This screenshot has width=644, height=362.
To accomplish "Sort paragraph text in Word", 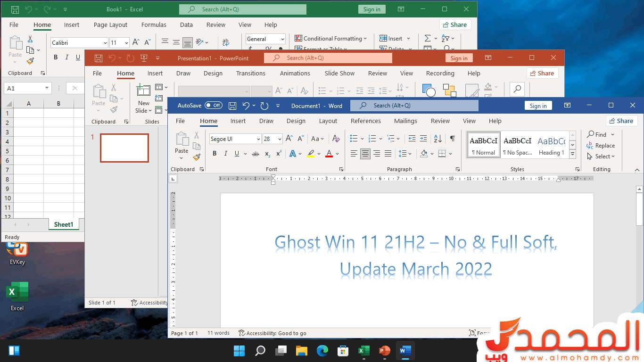I will click(438, 139).
